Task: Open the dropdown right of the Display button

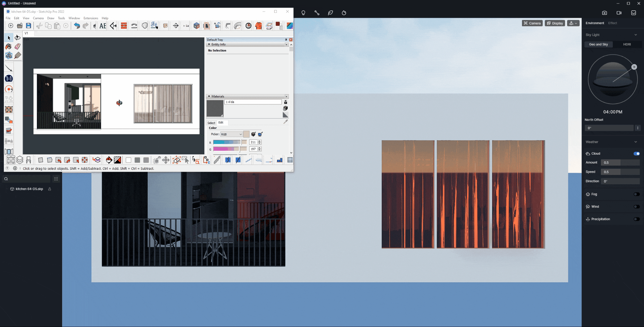Action: coord(573,23)
